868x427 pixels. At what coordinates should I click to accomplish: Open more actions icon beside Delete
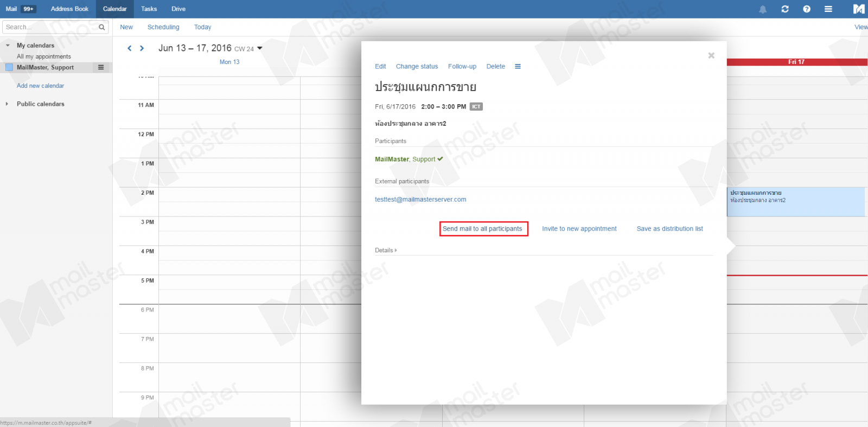point(518,67)
